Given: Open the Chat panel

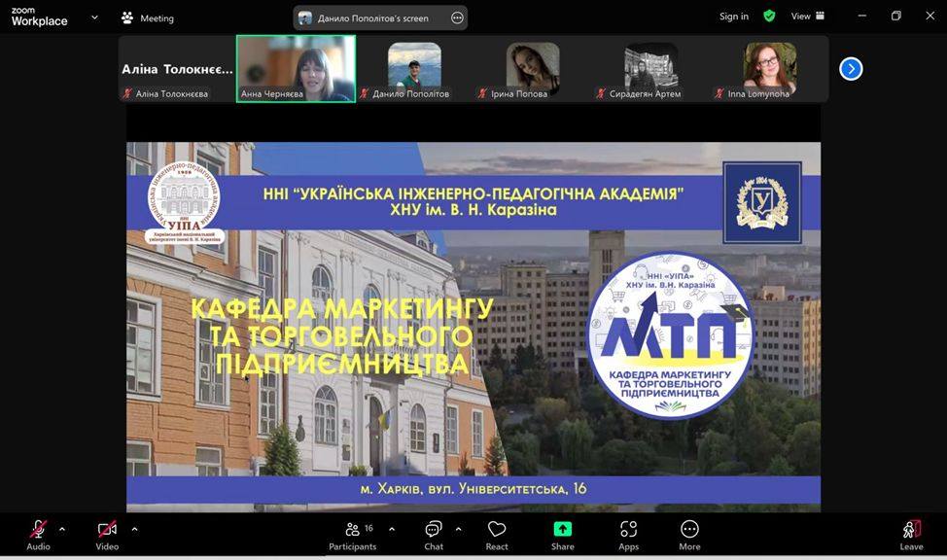Looking at the screenshot, I should 434,535.
